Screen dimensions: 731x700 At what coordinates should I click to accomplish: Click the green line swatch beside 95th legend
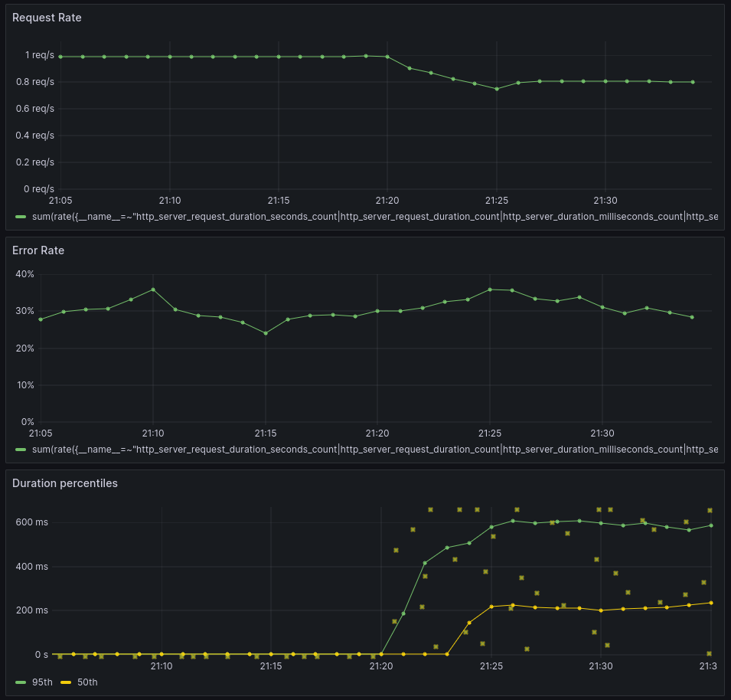click(21, 682)
